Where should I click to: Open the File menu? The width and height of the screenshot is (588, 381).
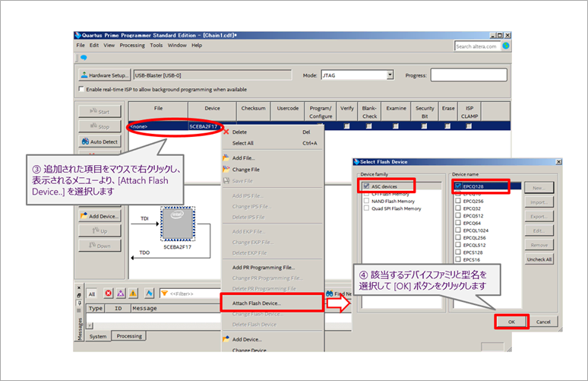pos(81,46)
